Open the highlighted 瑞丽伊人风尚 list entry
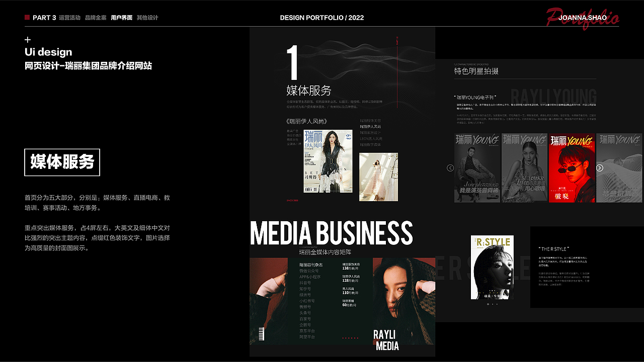The width and height of the screenshot is (644, 362). 370,127
